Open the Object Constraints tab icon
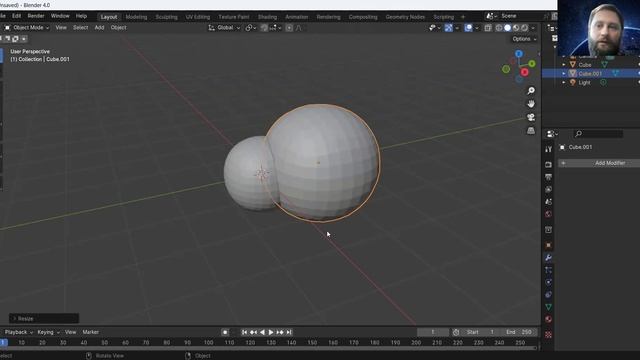 [x=548, y=294]
